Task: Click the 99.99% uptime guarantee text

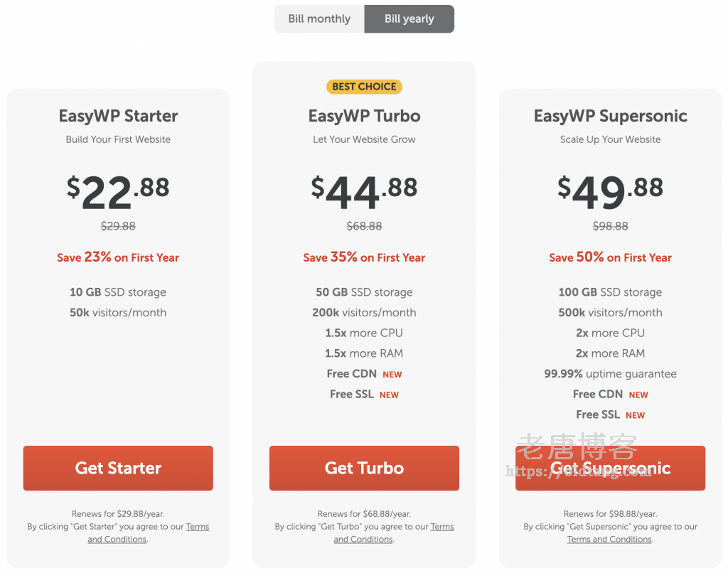Action: point(610,374)
